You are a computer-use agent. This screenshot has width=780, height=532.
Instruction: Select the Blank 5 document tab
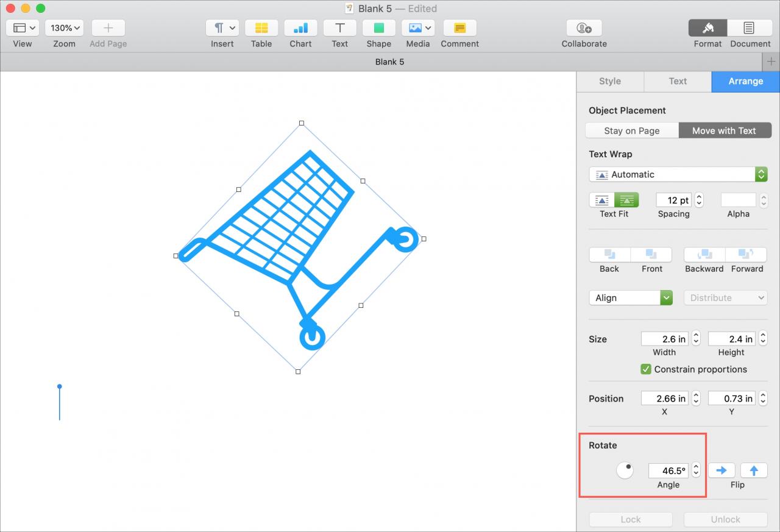click(389, 62)
